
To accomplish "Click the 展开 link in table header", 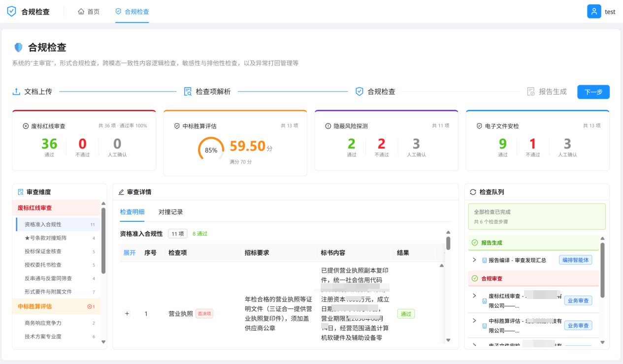I will [130, 253].
